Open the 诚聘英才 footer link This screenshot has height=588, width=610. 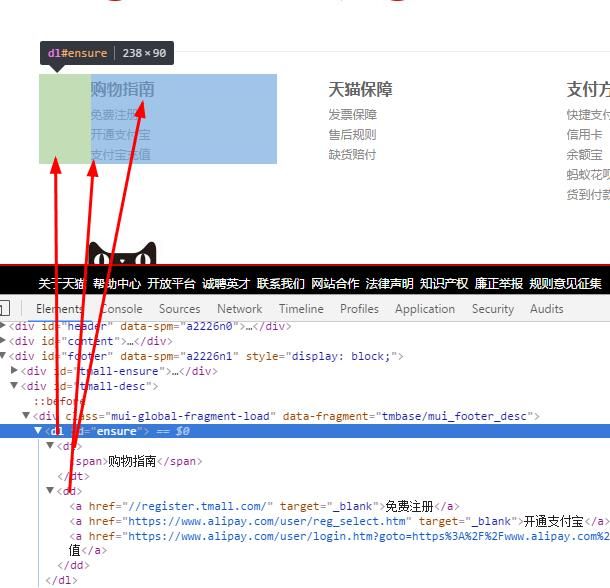pos(226,284)
